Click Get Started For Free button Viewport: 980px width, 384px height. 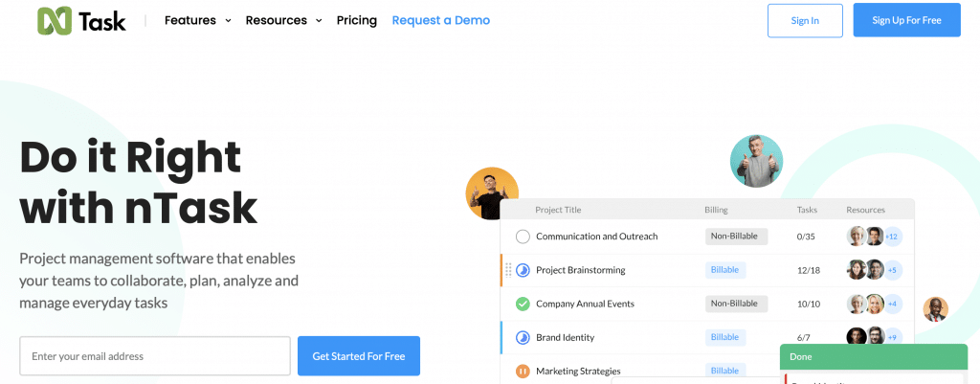pos(359,356)
